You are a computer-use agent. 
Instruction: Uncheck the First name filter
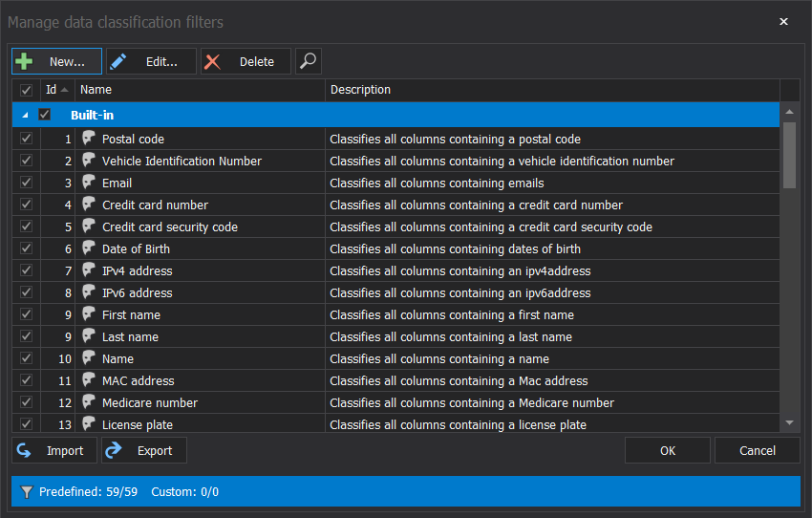click(26, 314)
